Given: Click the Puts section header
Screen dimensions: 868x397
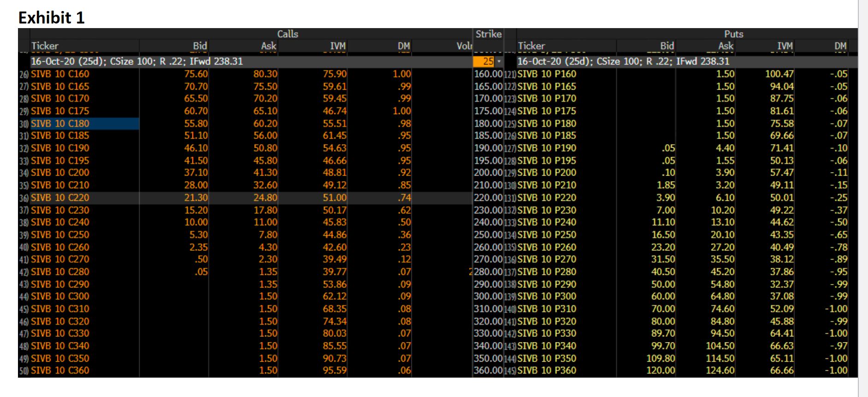Looking at the screenshot, I should (x=733, y=34).
